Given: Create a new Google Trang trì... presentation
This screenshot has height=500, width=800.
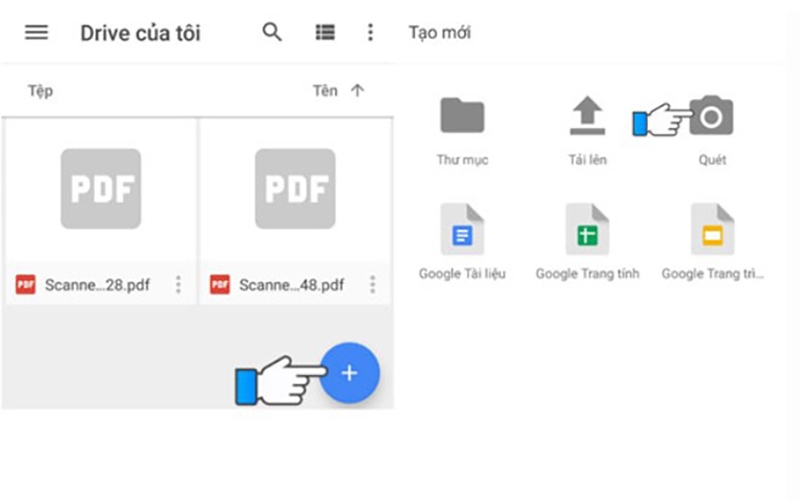Looking at the screenshot, I should tap(712, 229).
